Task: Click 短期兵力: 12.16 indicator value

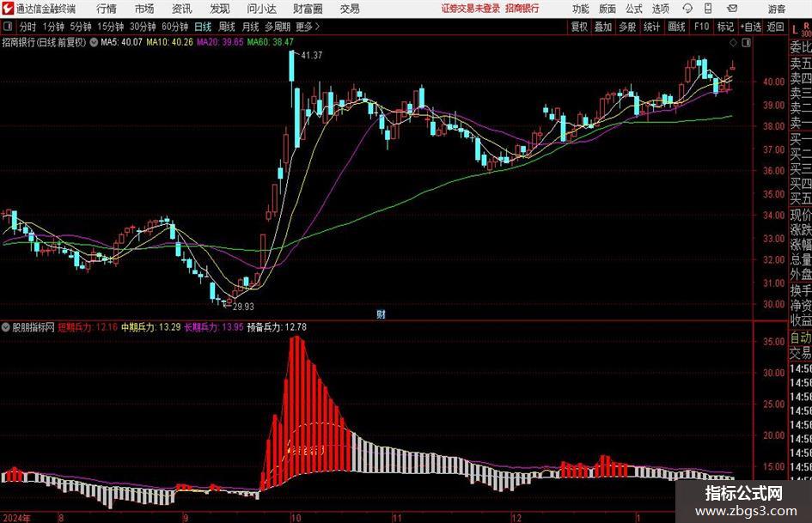Action: tap(88, 327)
